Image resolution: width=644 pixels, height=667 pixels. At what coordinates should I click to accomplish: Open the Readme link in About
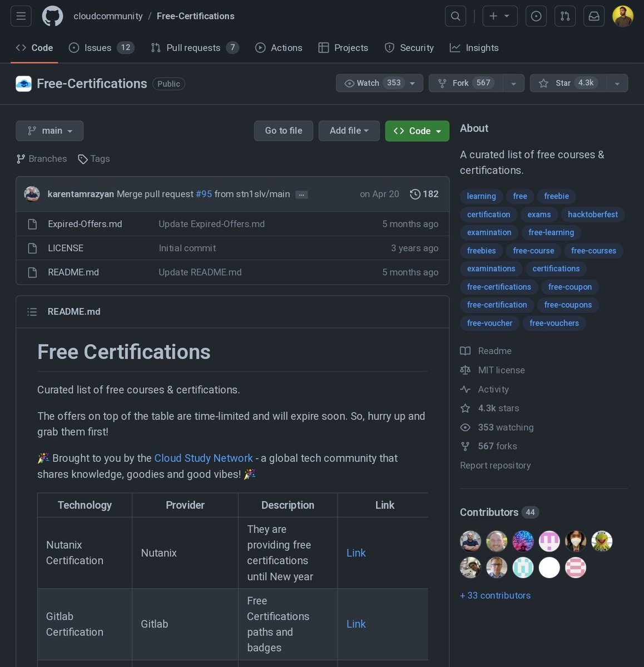486,351
